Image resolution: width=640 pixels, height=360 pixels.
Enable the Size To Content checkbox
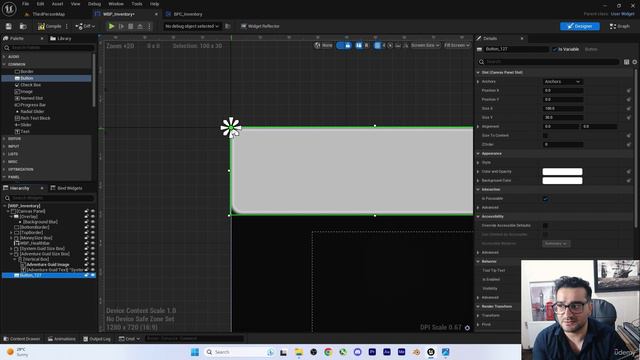545,136
